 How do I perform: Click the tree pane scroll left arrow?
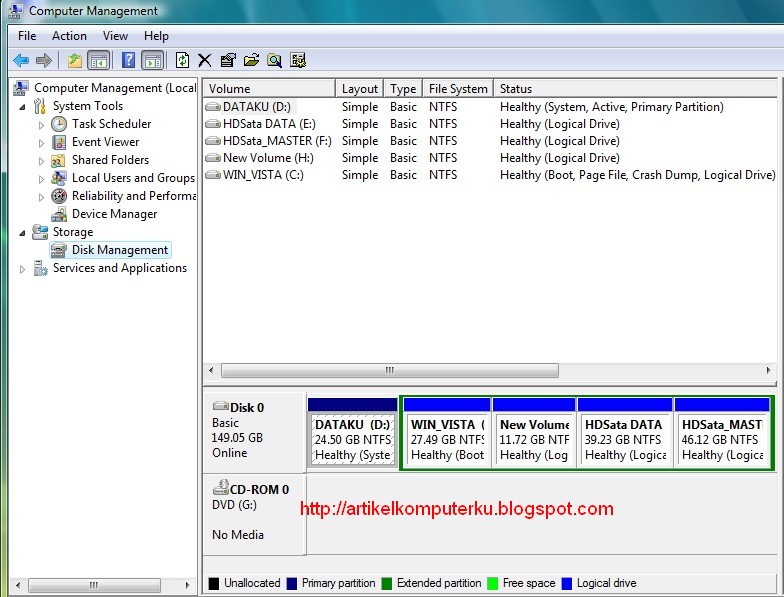(18, 584)
